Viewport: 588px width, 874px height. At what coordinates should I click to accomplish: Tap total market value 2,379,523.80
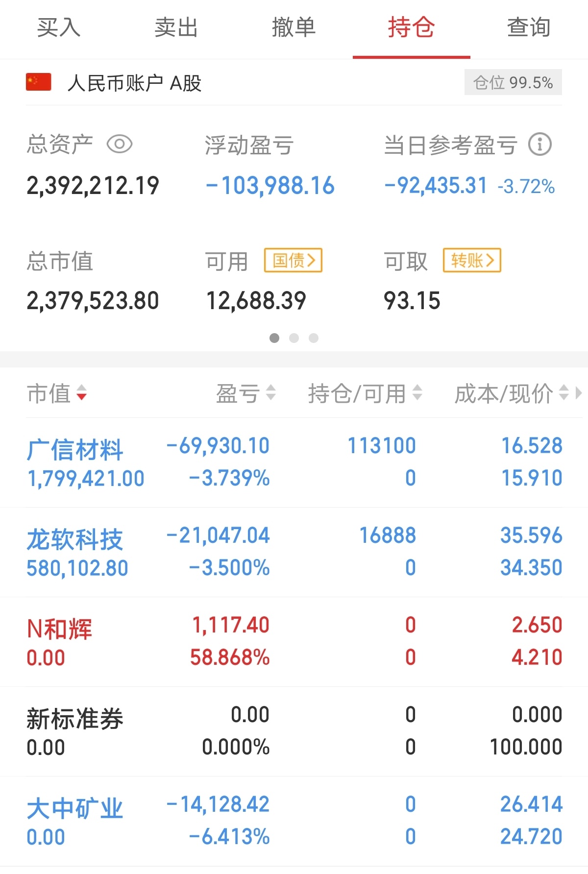click(x=93, y=301)
